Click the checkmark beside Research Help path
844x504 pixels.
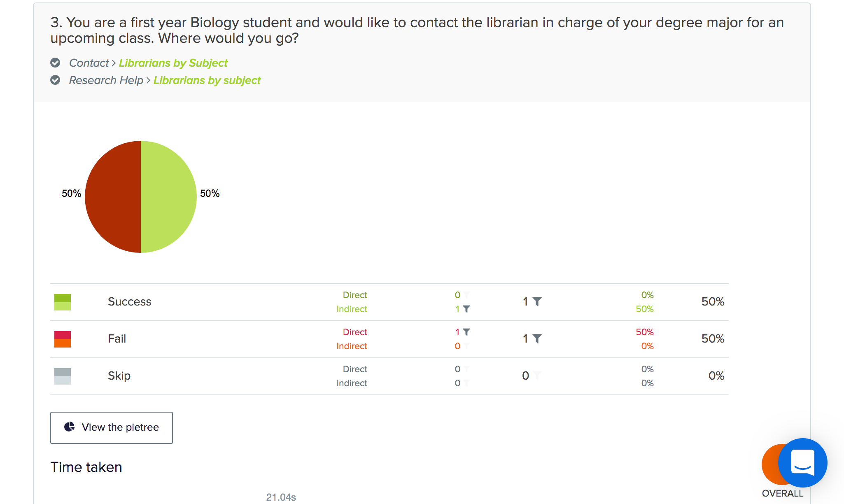(x=55, y=80)
